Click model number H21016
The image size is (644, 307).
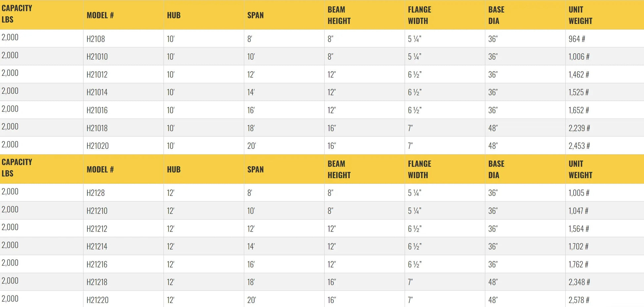tap(97, 110)
